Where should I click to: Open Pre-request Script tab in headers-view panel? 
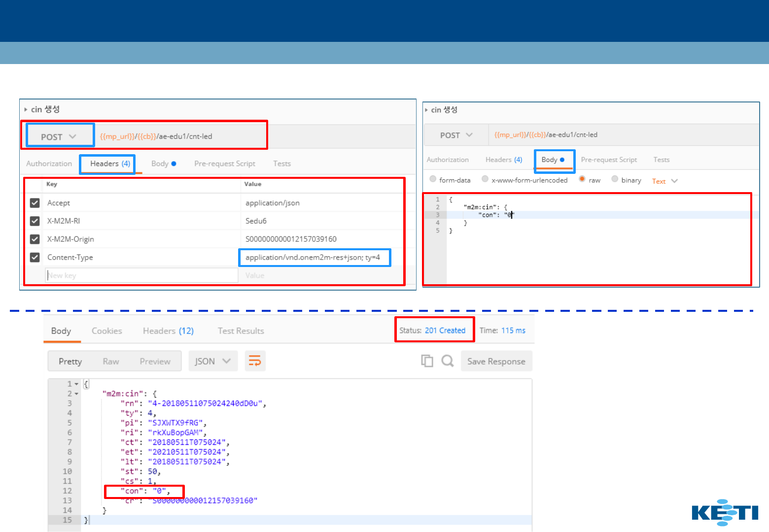[x=225, y=164]
